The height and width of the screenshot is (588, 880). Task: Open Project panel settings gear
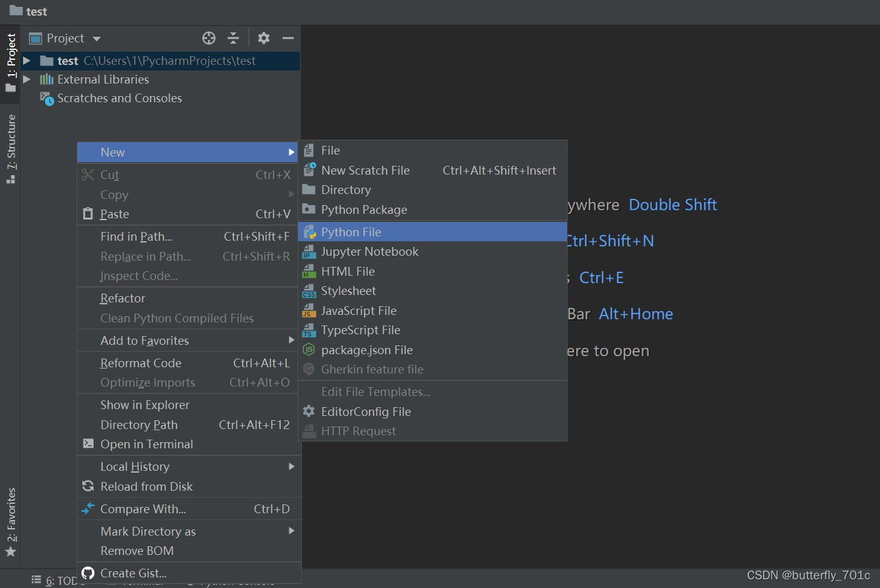pos(264,38)
